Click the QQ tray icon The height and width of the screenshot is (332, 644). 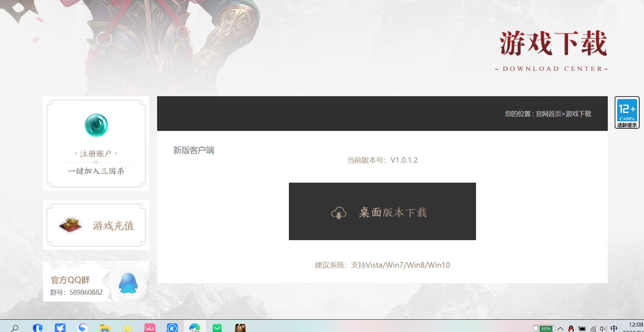pos(571,328)
